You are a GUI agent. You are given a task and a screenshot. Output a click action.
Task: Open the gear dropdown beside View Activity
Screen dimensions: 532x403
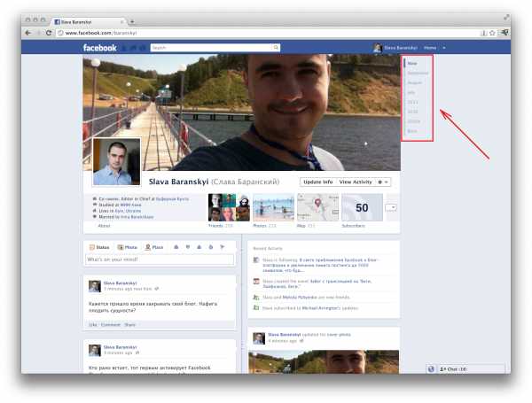point(382,182)
